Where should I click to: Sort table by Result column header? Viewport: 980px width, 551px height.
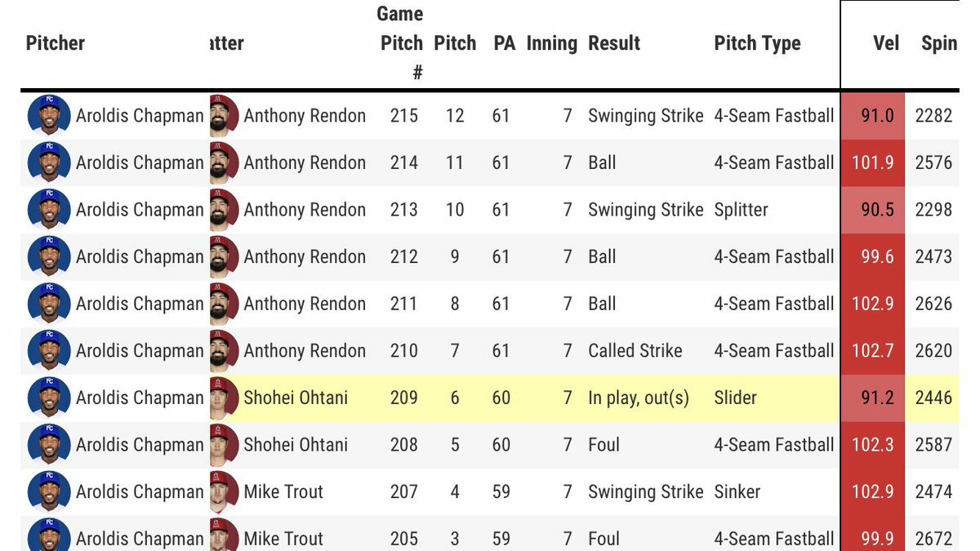pos(614,43)
